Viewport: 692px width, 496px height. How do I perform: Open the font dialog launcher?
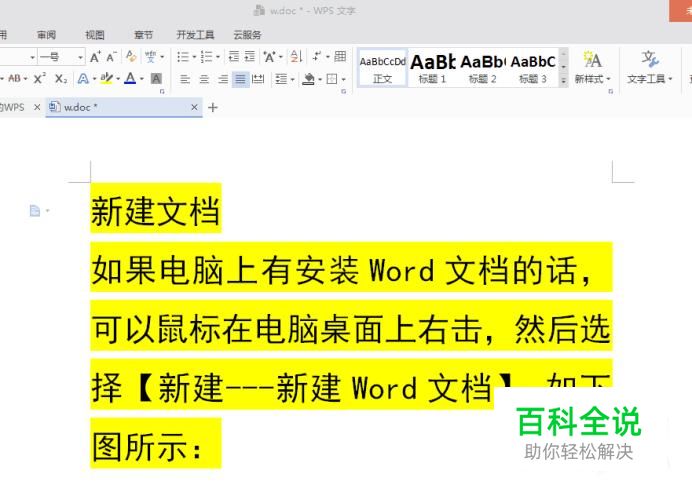click(162, 91)
